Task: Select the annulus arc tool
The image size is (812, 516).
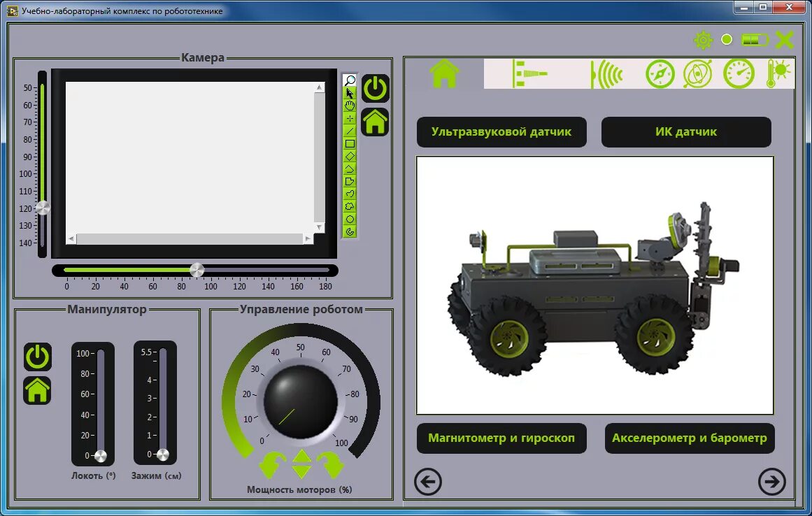Action: [x=350, y=231]
